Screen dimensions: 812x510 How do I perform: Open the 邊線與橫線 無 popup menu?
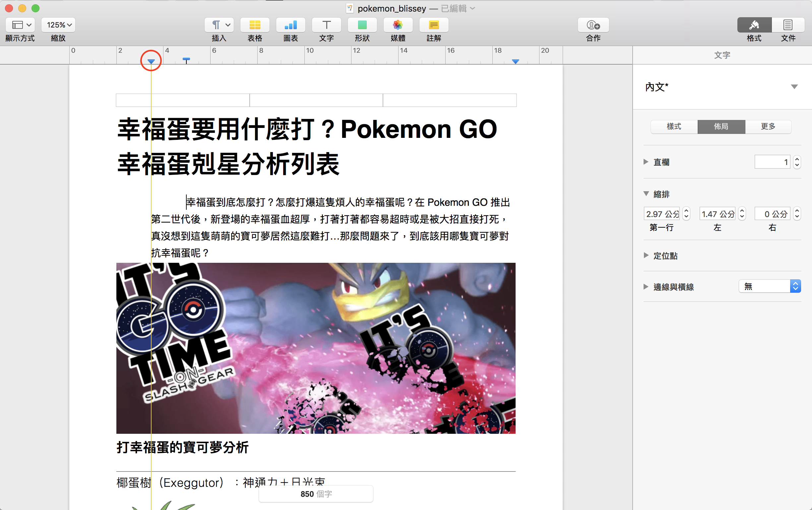tap(770, 286)
